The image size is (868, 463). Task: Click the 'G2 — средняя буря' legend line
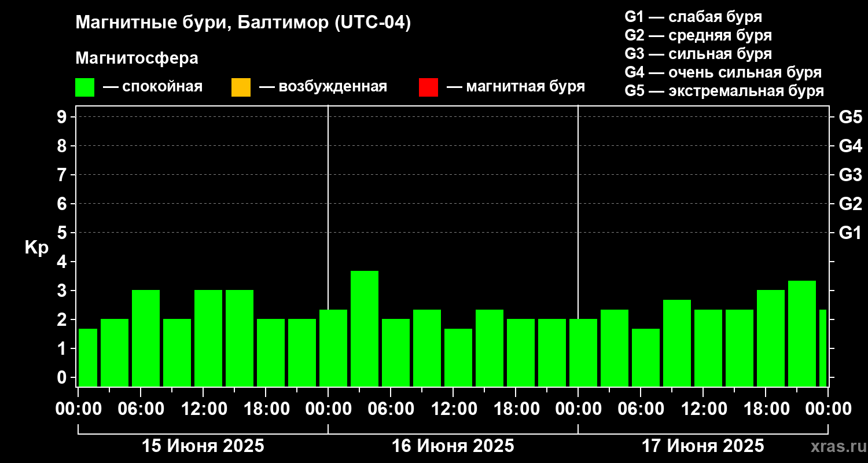pos(698,35)
